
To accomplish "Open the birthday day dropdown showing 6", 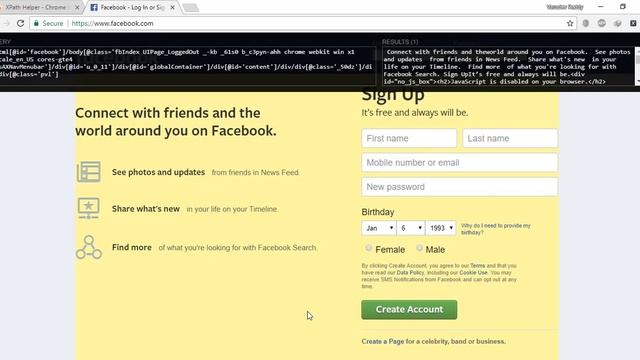I will click(x=411, y=228).
